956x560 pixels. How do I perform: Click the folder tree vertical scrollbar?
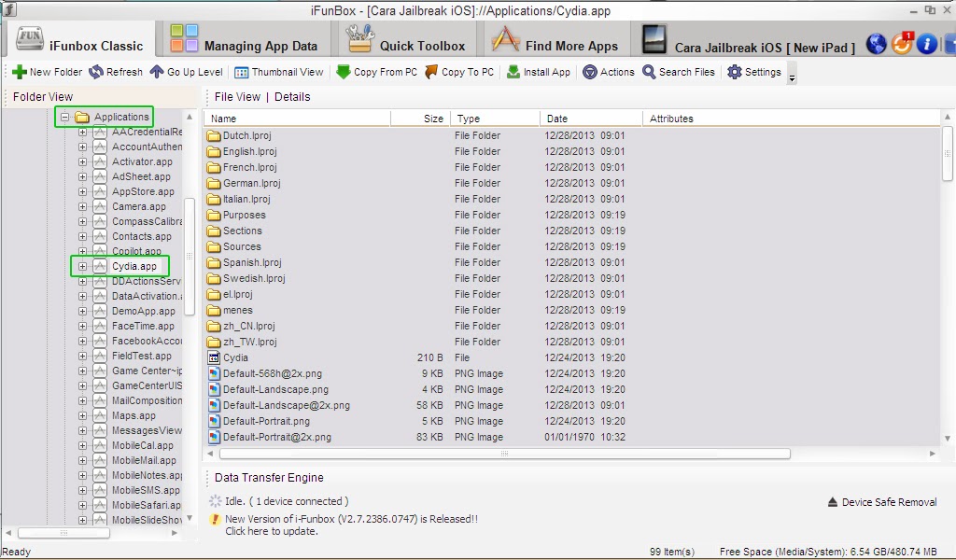coord(189,257)
